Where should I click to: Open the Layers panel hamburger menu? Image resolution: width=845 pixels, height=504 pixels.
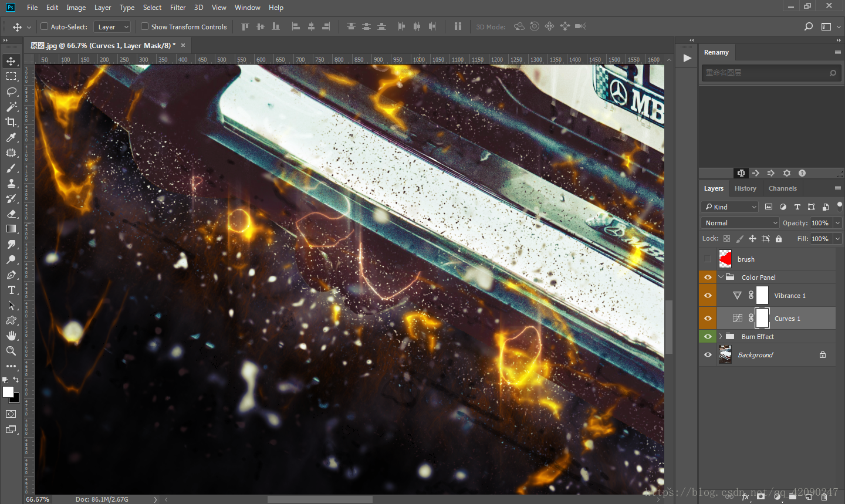click(837, 188)
